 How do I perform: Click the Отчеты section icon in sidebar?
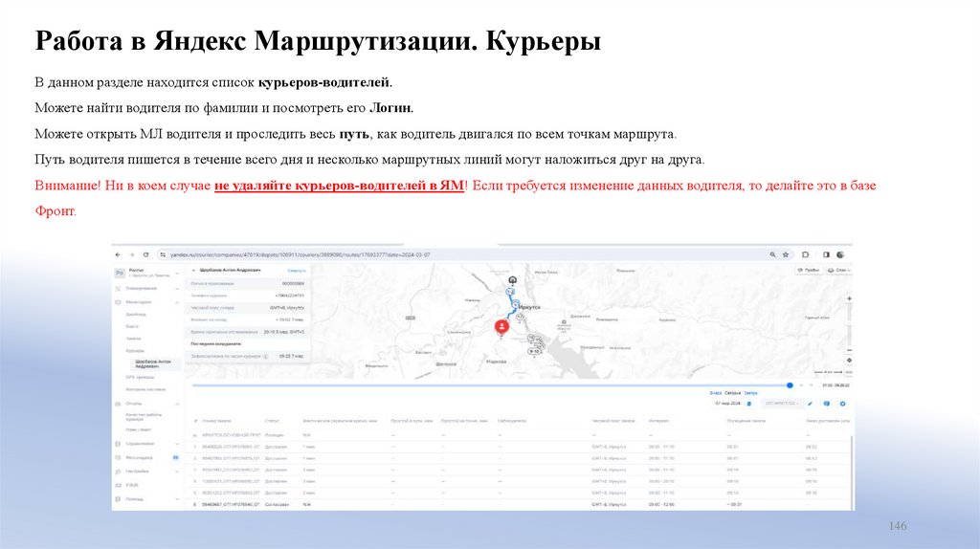point(118,404)
